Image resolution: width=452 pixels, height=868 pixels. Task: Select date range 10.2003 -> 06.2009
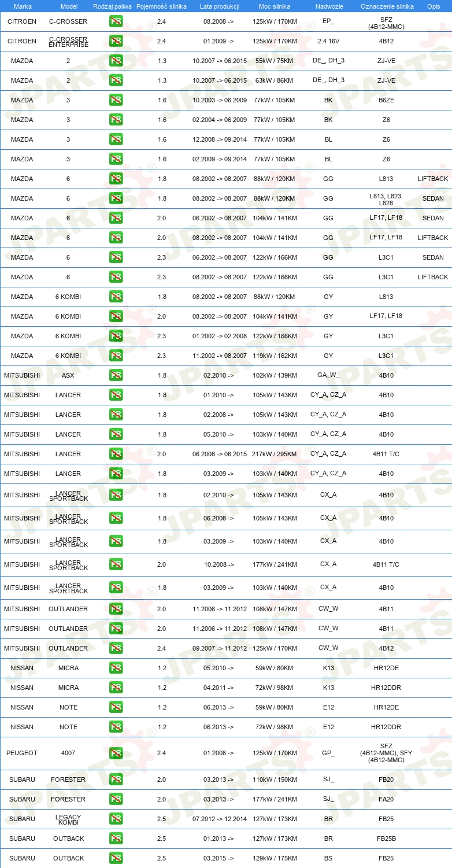pos(219,100)
